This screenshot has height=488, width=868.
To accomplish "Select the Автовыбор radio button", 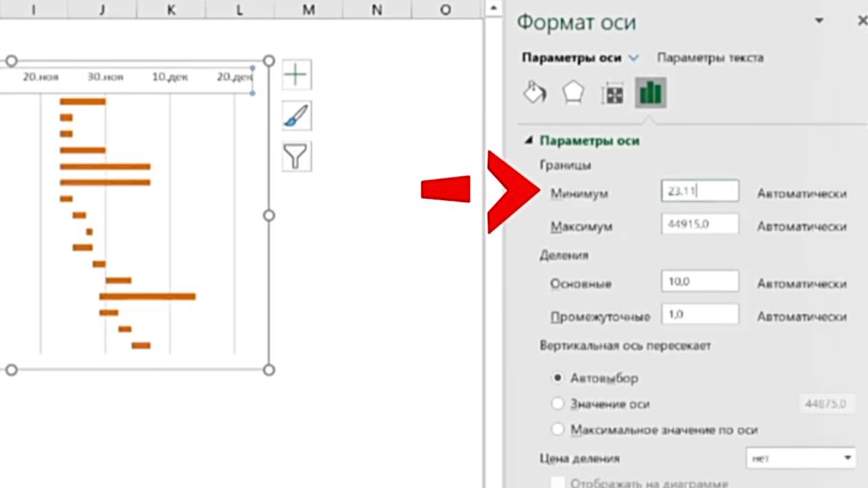I will coord(558,378).
